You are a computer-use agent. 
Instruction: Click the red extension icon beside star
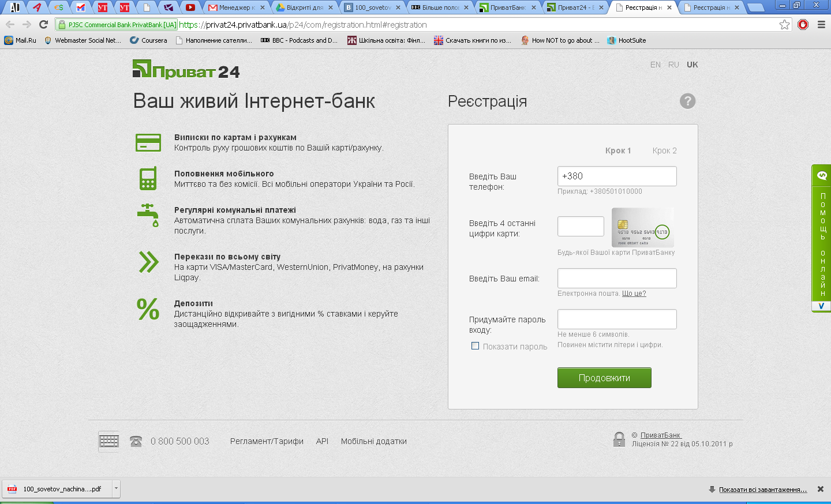click(803, 24)
